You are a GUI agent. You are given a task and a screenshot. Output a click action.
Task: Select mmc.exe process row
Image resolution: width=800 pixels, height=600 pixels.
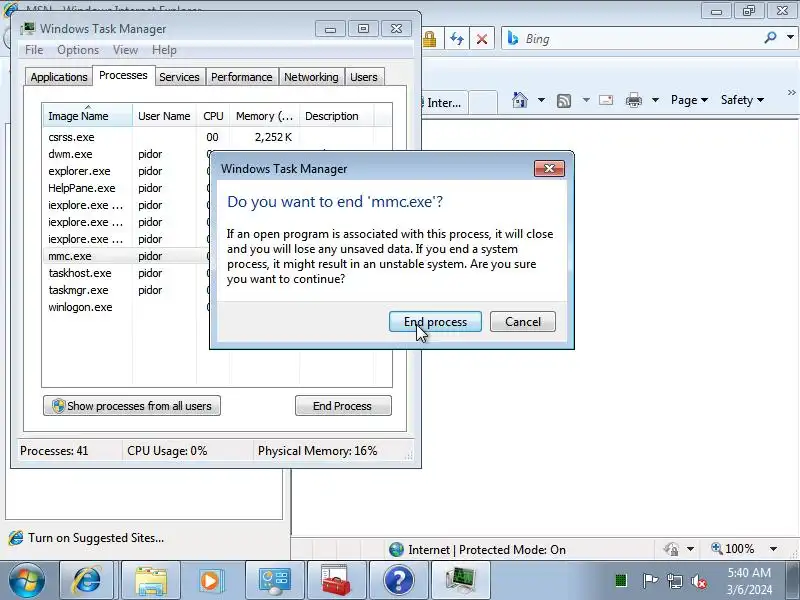pyautogui.click(x=127, y=256)
